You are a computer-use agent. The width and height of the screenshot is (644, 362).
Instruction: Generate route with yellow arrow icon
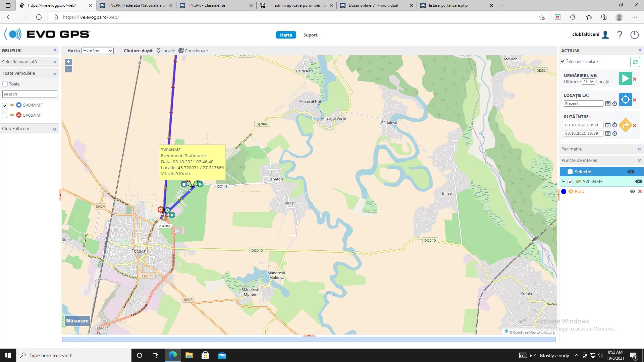(625, 125)
